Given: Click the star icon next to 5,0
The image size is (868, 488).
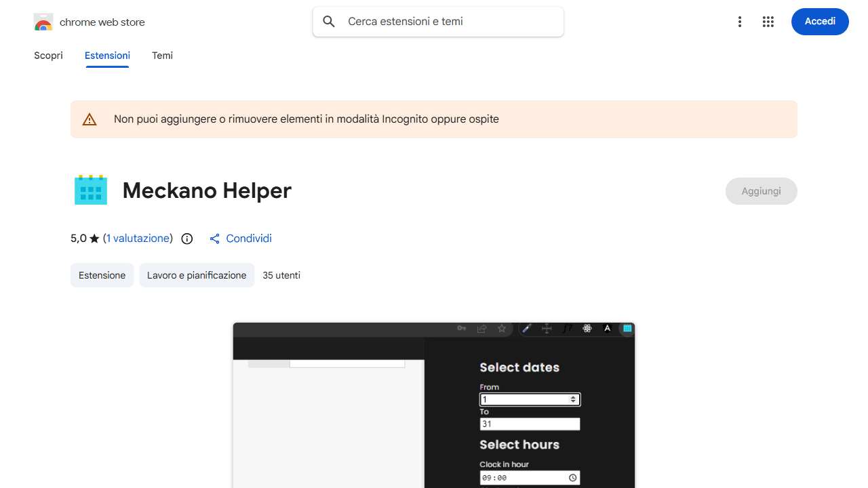Looking at the screenshot, I should point(94,238).
